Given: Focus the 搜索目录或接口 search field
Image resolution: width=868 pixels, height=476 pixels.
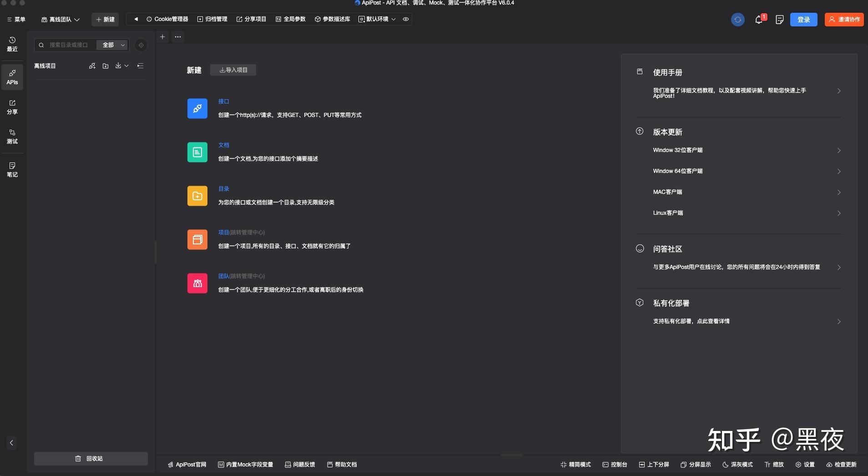Looking at the screenshot, I should tap(68, 45).
